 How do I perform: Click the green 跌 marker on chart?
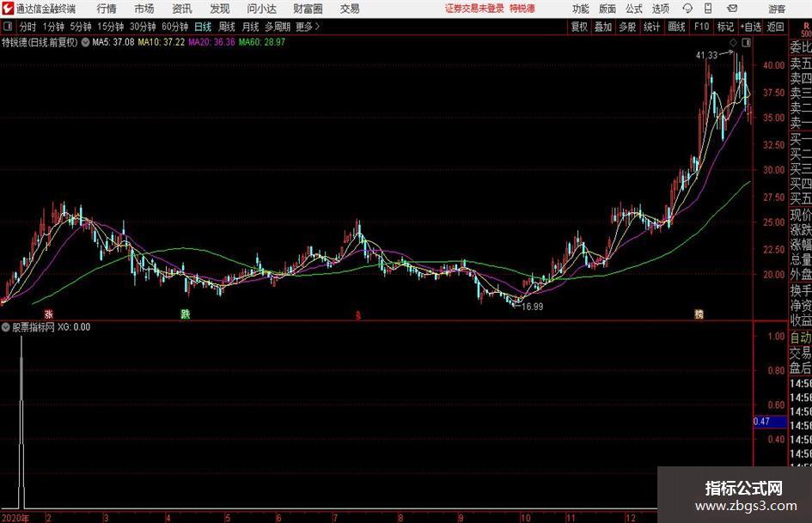click(185, 314)
